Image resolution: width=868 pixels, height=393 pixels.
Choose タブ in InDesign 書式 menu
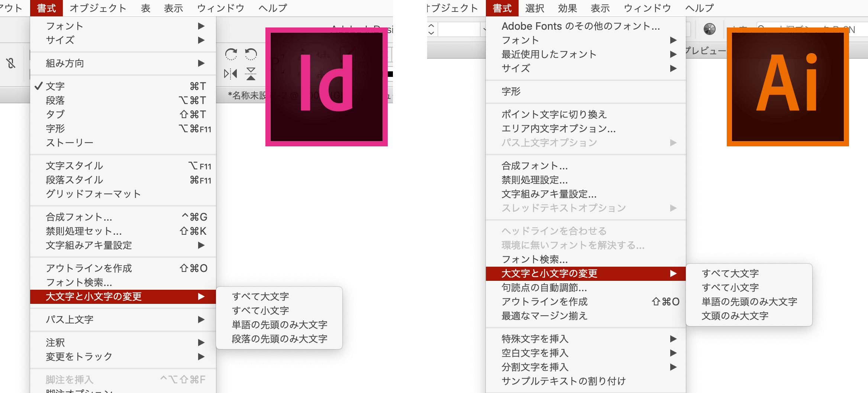point(123,114)
